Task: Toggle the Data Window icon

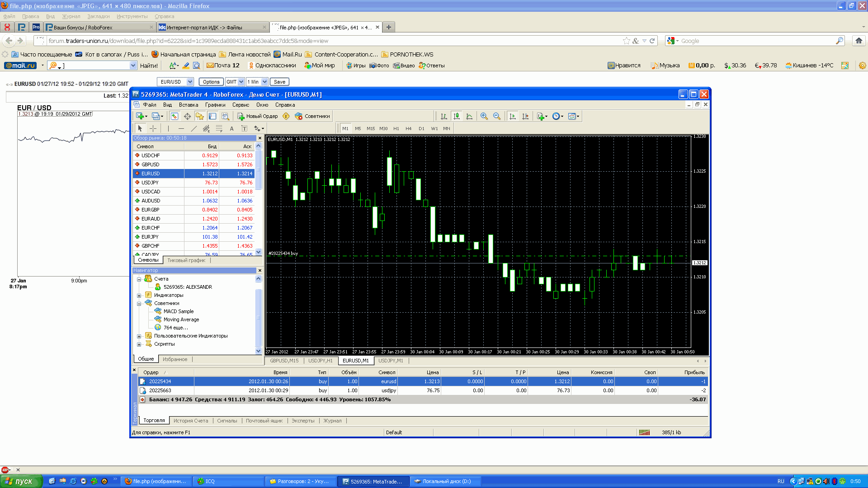Action: click(x=187, y=116)
